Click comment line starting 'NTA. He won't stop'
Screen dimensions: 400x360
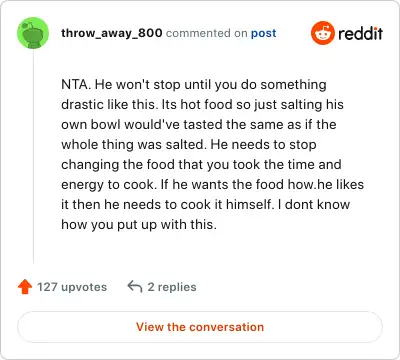[194, 85]
